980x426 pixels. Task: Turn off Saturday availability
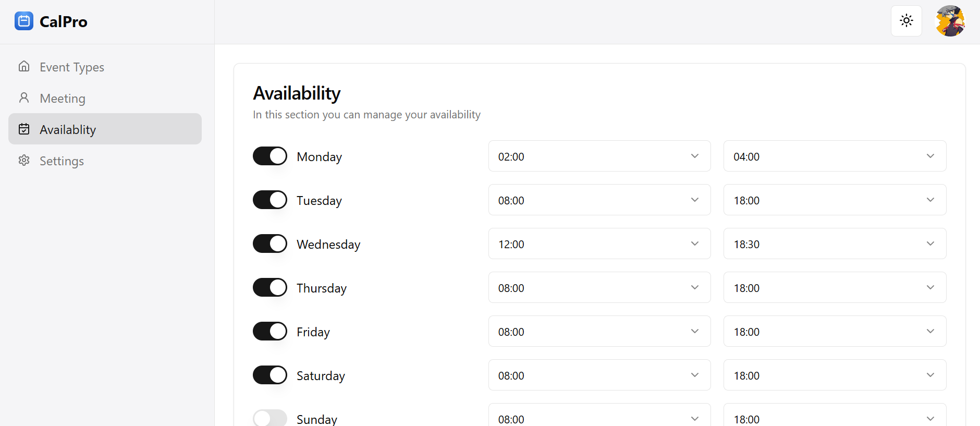(270, 375)
